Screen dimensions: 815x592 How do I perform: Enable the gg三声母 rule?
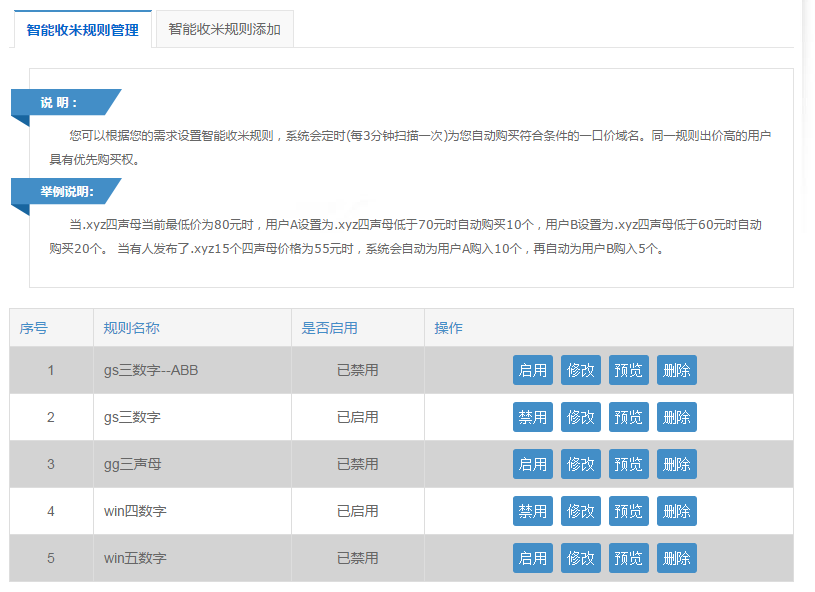(x=532, y=464)
